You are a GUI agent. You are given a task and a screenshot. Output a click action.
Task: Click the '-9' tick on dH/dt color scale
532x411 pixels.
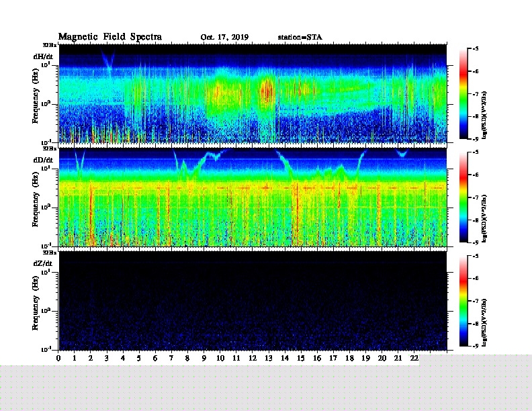[476, 139]
